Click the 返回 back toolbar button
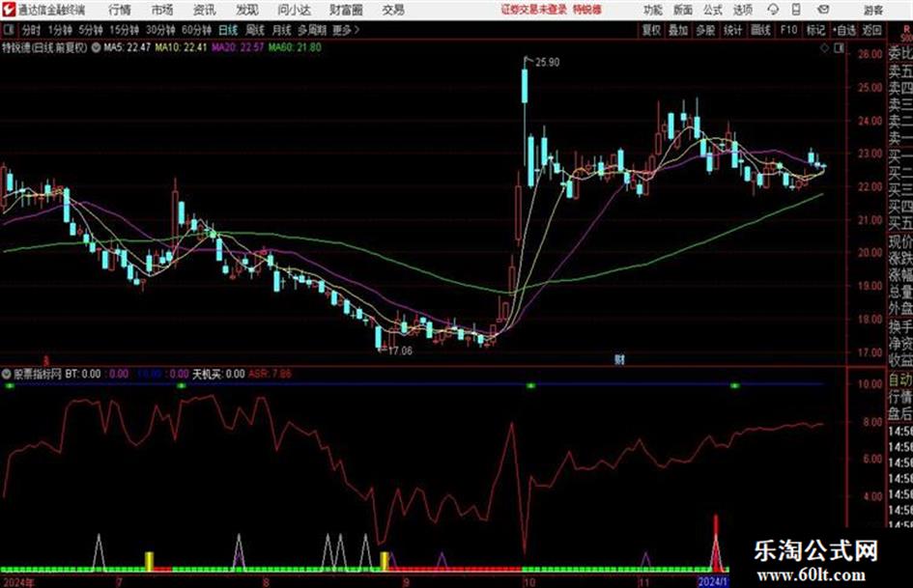The image size is (913, 588). tap(871, 30)
